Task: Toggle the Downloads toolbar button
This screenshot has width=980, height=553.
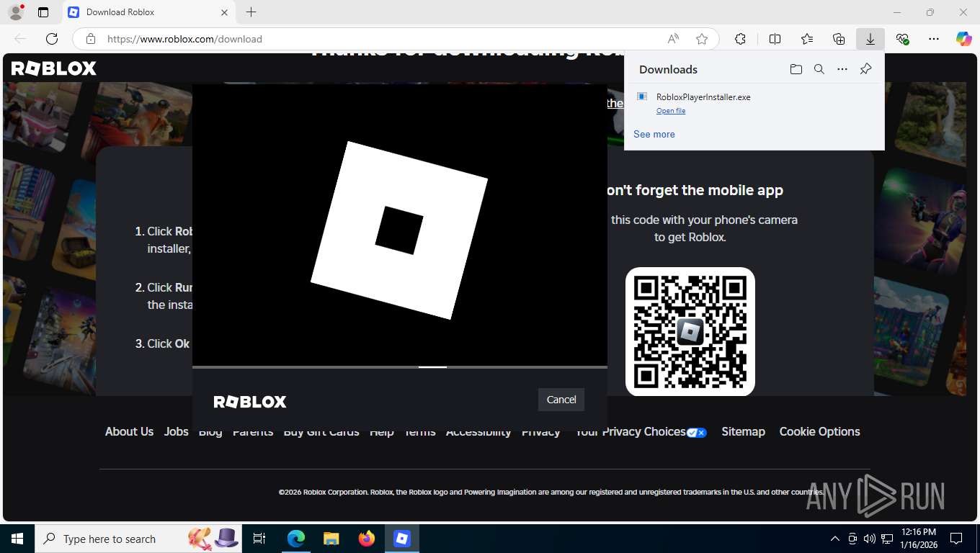Action: [x=870, y=39]
